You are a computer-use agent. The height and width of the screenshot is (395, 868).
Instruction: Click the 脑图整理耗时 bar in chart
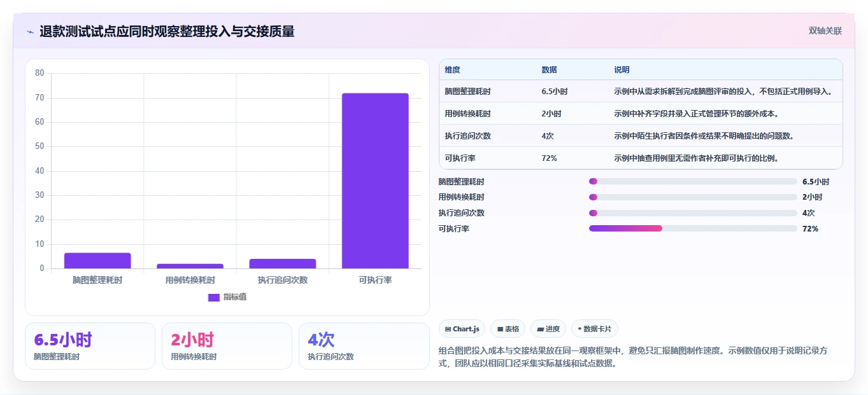tap(97, 261)
